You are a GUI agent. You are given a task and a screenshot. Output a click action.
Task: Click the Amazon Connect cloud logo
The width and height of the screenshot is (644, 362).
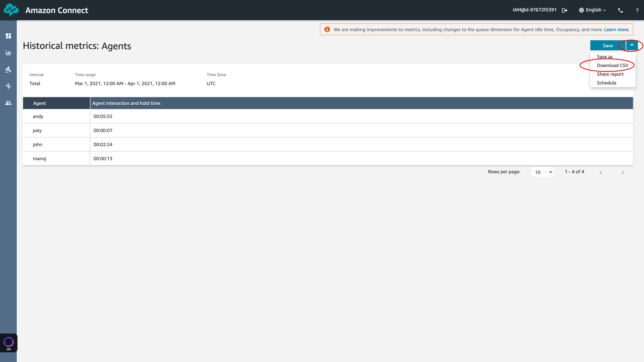pyautogui.click(x=11, y=10)
